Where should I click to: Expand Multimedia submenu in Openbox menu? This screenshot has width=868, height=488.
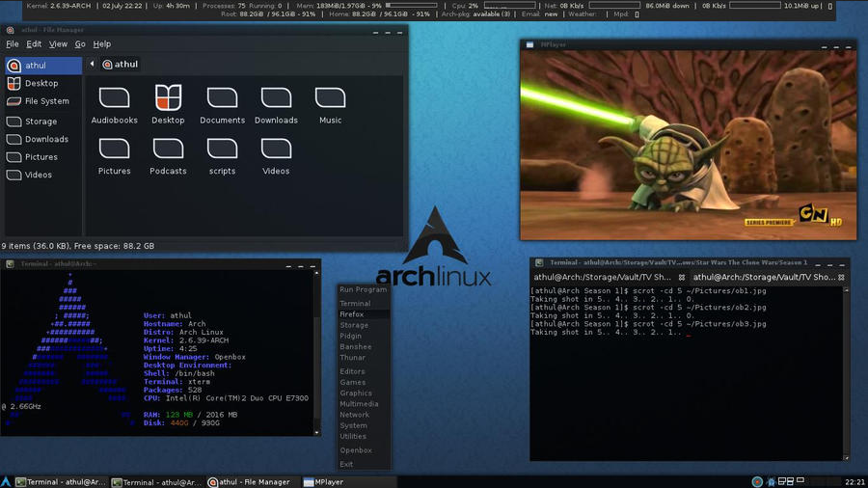(x=364, y=404)
